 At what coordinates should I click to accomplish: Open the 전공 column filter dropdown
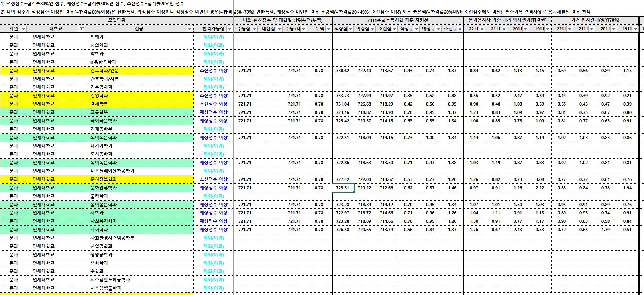[x=190, y=29]
